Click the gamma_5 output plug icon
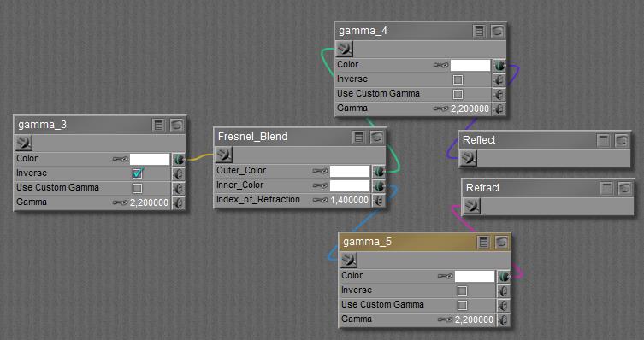 click(348, 260)
